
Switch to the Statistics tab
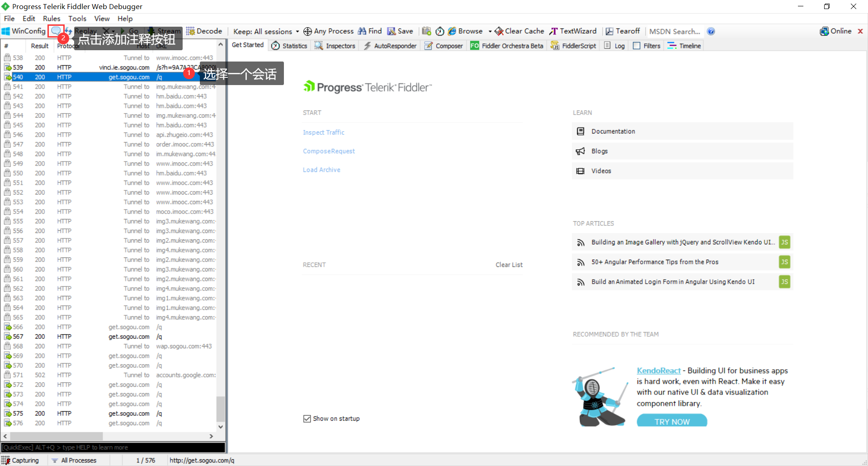pos(289,46)
